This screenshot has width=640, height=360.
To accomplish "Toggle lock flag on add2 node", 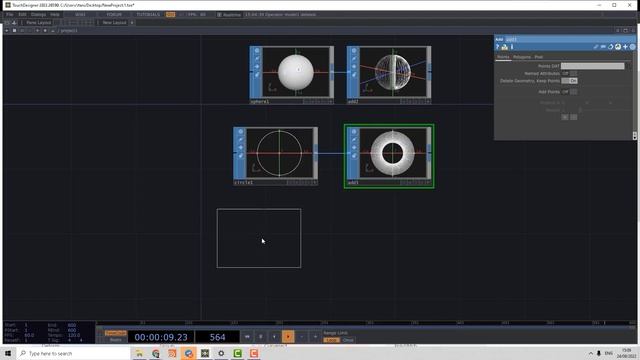I will (354, 67).
